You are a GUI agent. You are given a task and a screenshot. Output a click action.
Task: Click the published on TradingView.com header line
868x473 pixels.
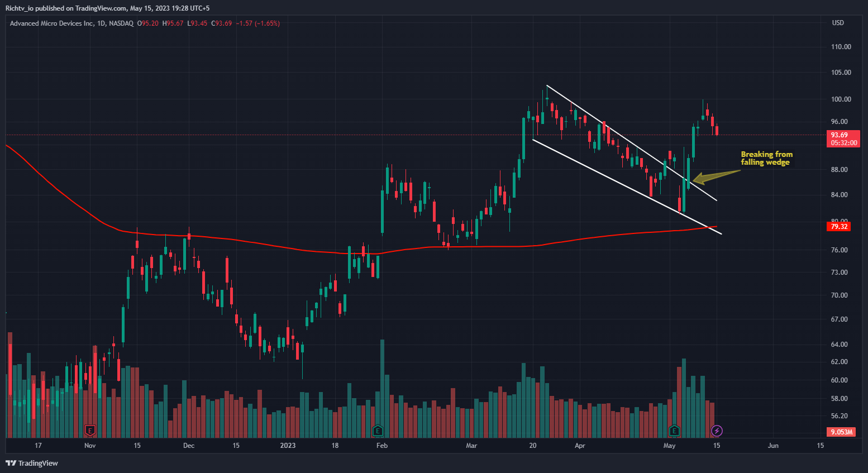pos(108,8)
